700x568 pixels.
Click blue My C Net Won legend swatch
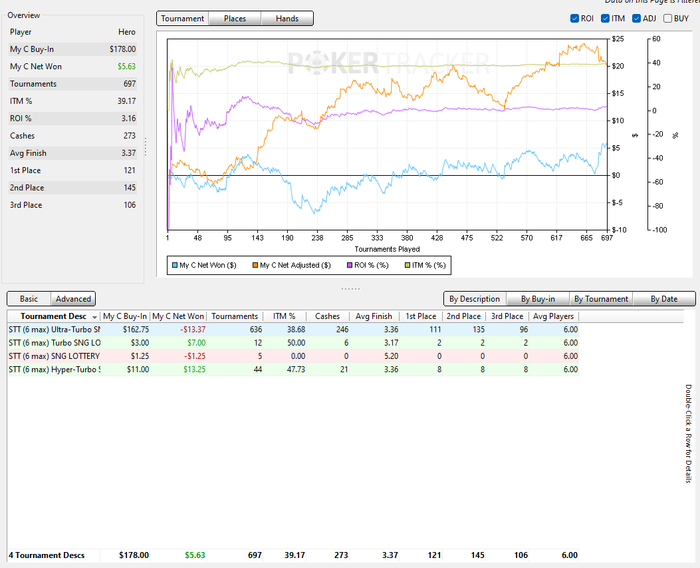click(x=175, y=265)
